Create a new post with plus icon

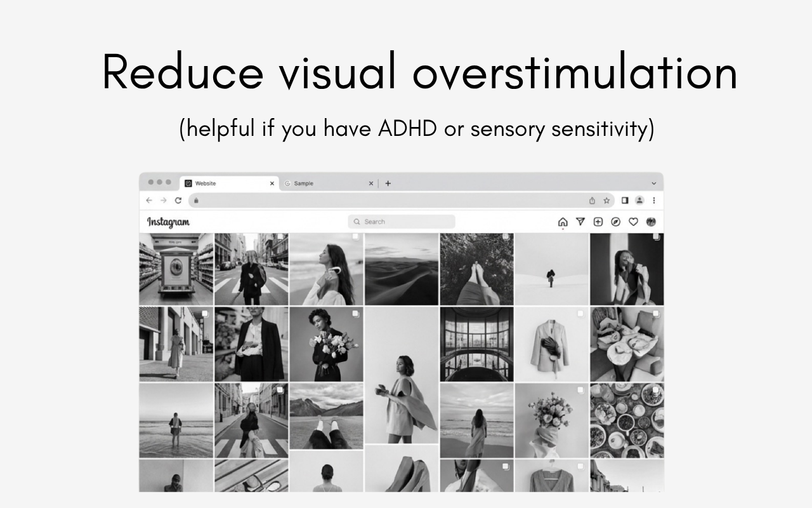[598, 222]
